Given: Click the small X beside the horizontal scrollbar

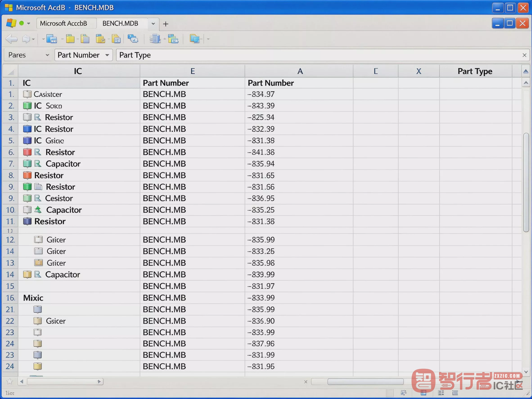Looking at the screenshot, I should [306, 382].
